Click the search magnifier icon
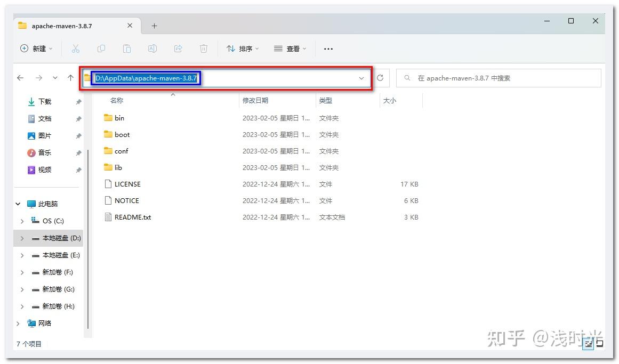This screenshot has height=364, width=619. (x=407, y=78)
